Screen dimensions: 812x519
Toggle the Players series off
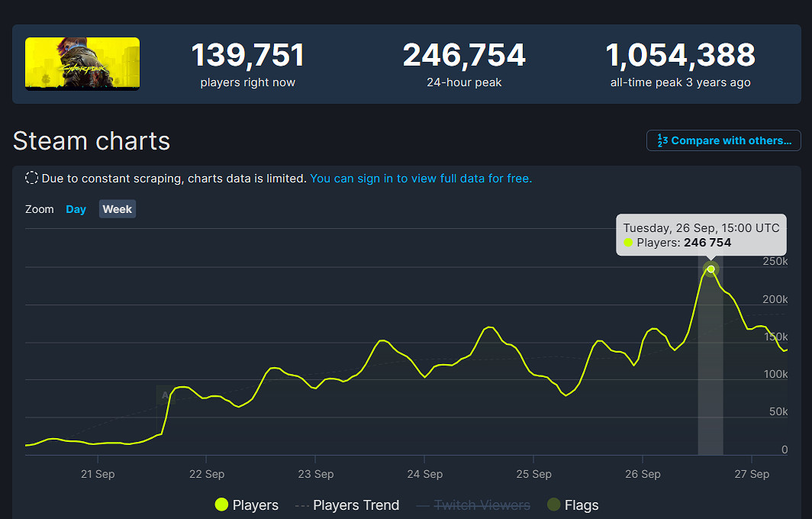point(246,504)
